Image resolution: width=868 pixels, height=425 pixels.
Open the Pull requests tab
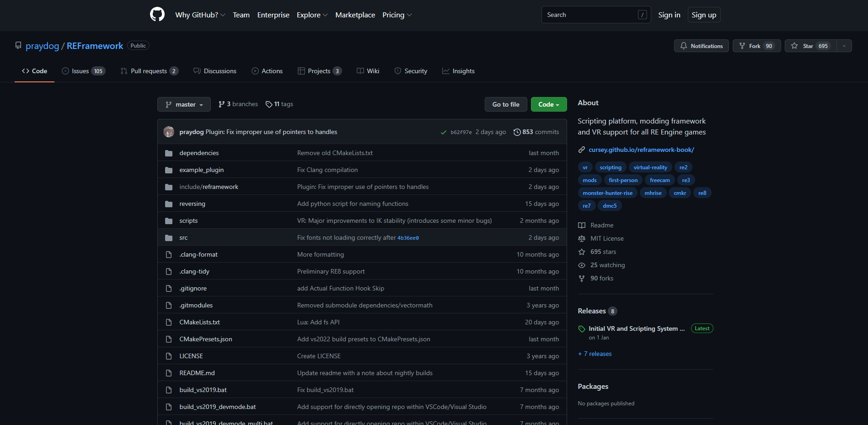coord(150,71)
